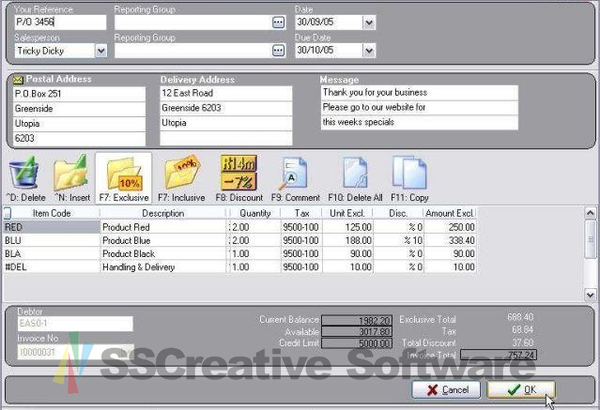600x410 pixels.
Task: Click the 250.00 amount cell
Action: pos(450,227)
